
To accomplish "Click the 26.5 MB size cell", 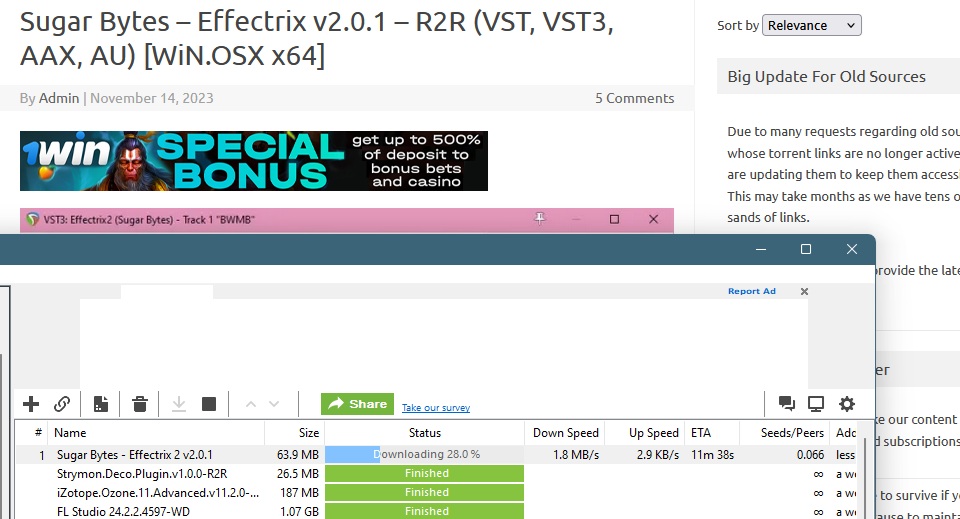I will 298,474.
